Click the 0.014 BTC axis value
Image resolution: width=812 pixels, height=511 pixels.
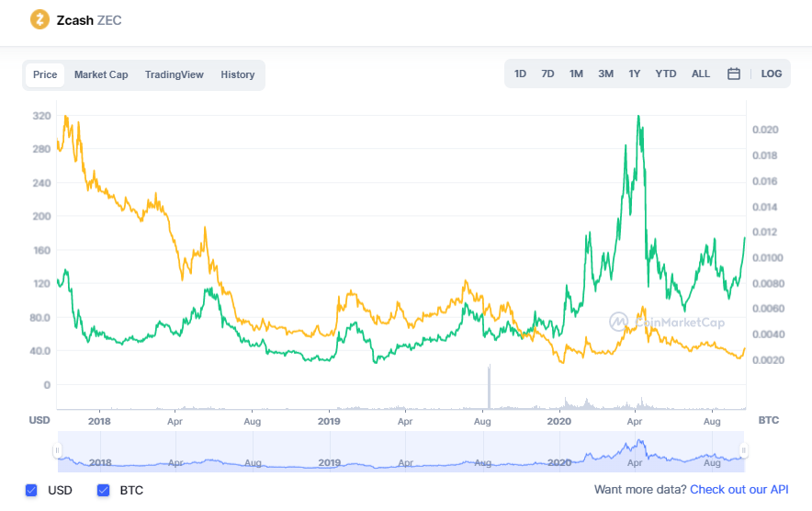pos(765,207)
